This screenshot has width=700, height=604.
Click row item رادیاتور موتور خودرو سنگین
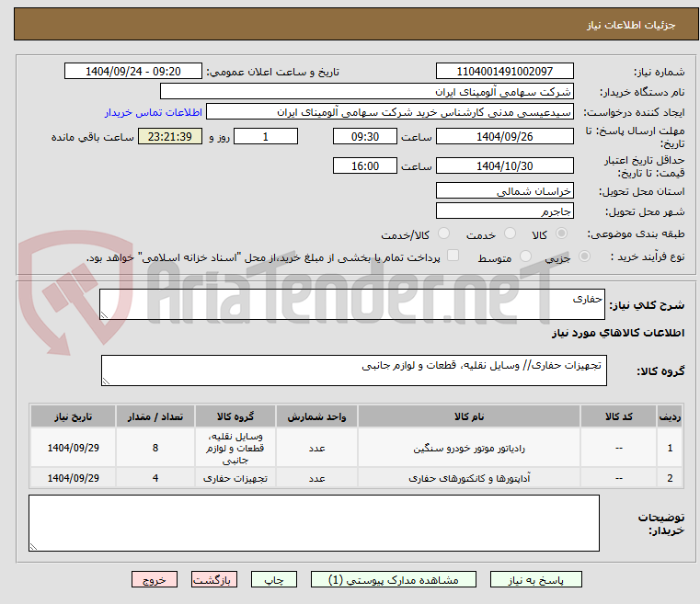coord(469,448)
